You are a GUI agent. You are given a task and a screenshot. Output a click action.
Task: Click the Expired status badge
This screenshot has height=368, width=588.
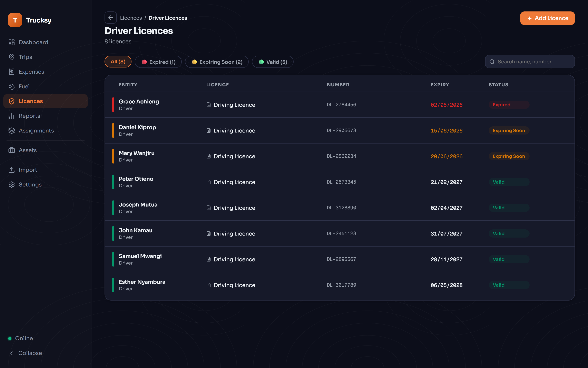(509, 105)
